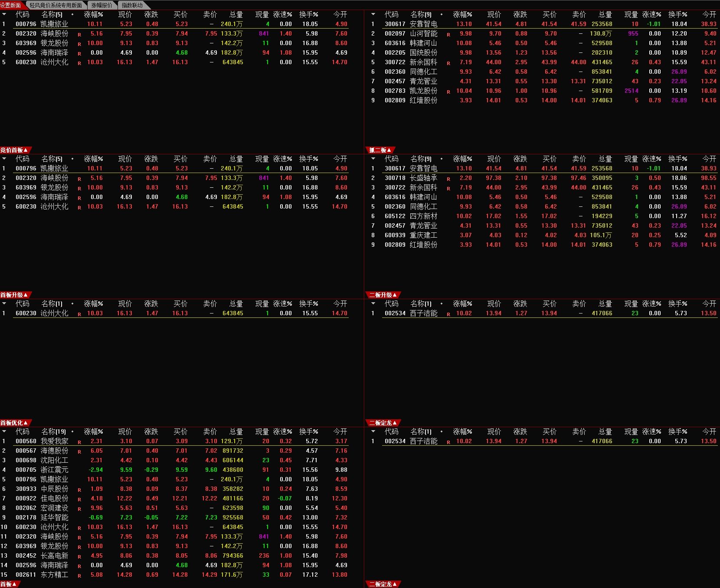Click the red triangle icon on 首板优化 header
This screenshot has width=720, height=588.
26,423
